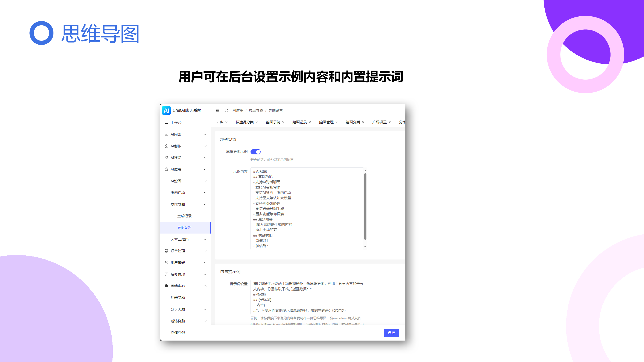Image resolution: width=644 pixels, height=362 pixels.
Task: Click the 订单管理 database icon
Action: tap(166, 251)
